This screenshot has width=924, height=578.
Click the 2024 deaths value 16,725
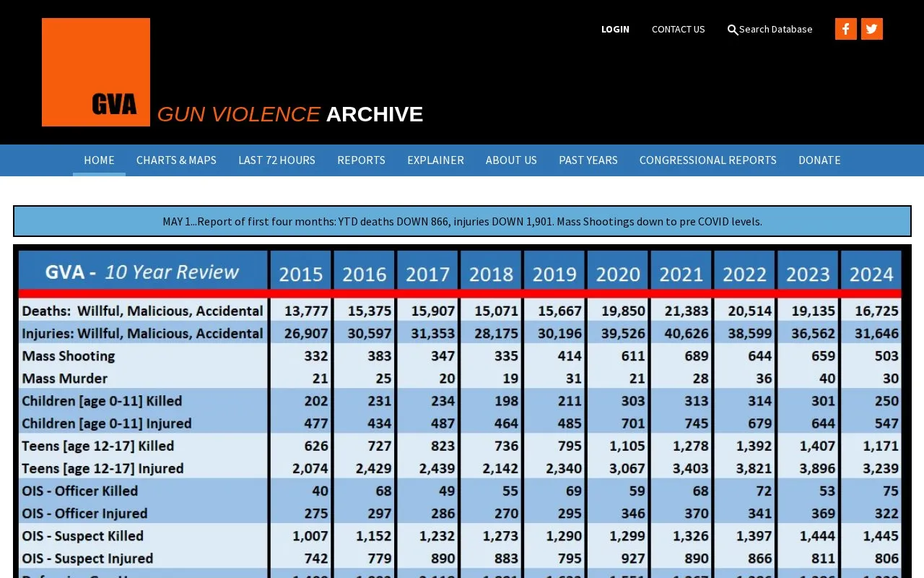point(876,311)
